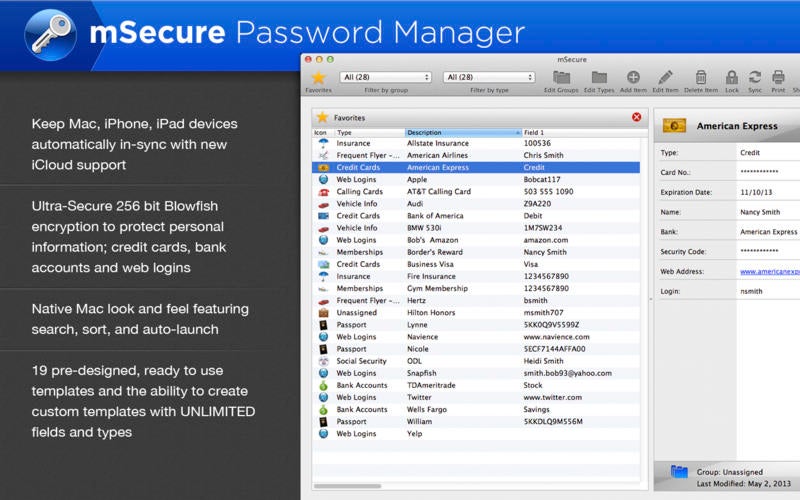Click the Sync arrows icon

[x=755, y=77]
